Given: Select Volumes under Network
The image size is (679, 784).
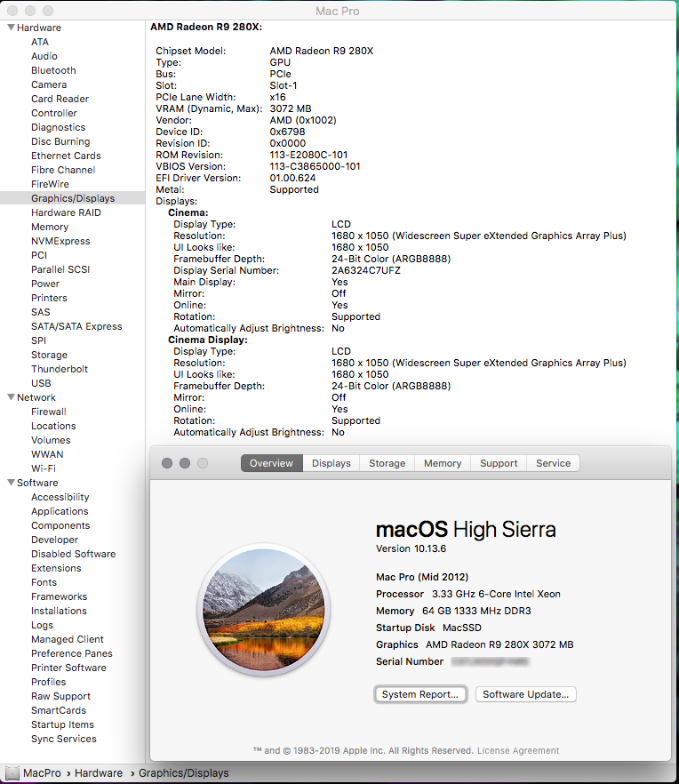Looking at the screenshot, I should click(51, 440).
